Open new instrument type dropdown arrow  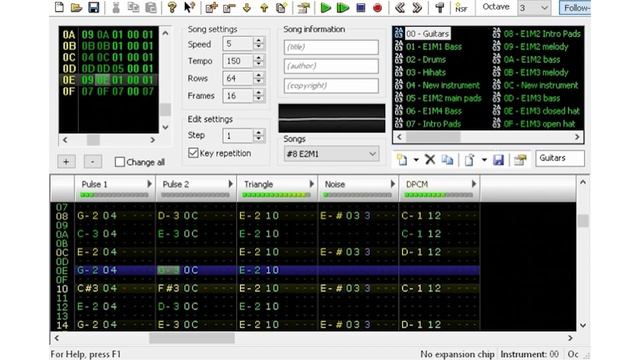(x=416, y=160)
